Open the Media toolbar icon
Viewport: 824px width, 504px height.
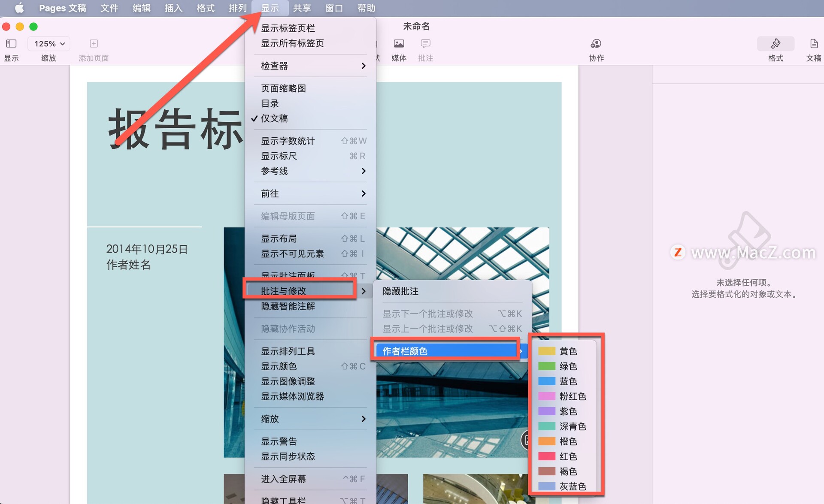click(399, 43)
